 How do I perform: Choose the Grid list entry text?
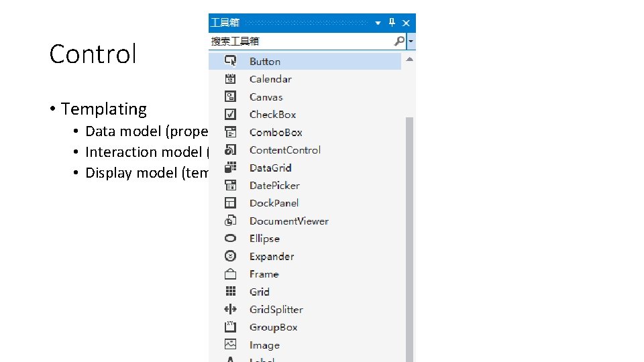click(260, 292)
